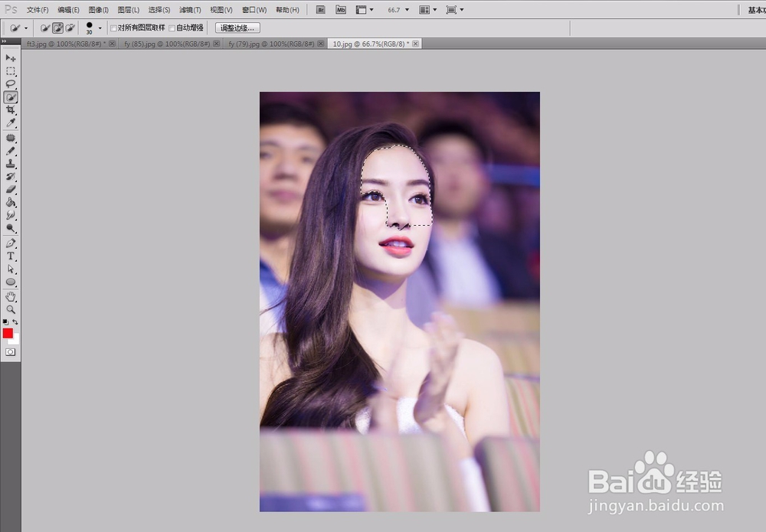Launch Mini Bridge (Mb icon)
This screenshot has width=766, height=532.
(341, 10)
